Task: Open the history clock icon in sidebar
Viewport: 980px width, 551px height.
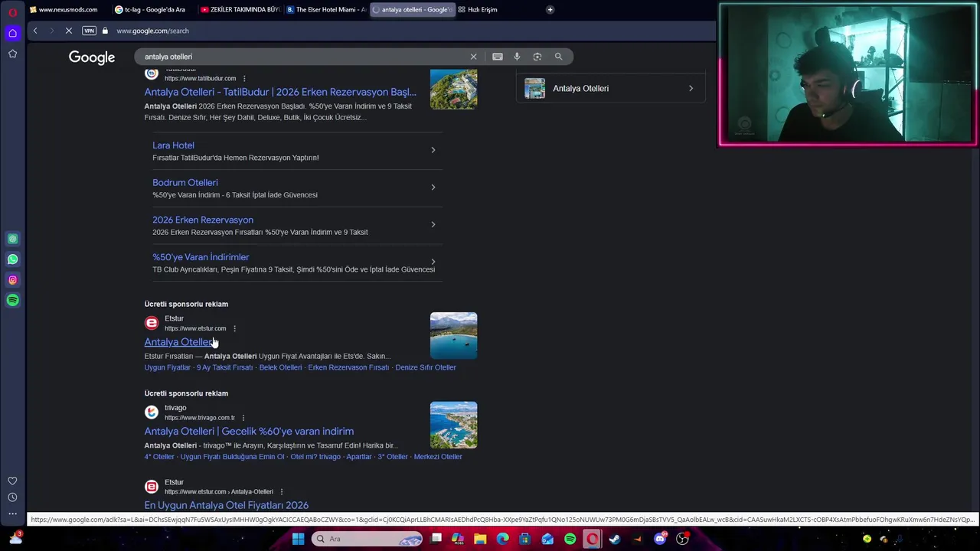Action: tap(12, 497)
